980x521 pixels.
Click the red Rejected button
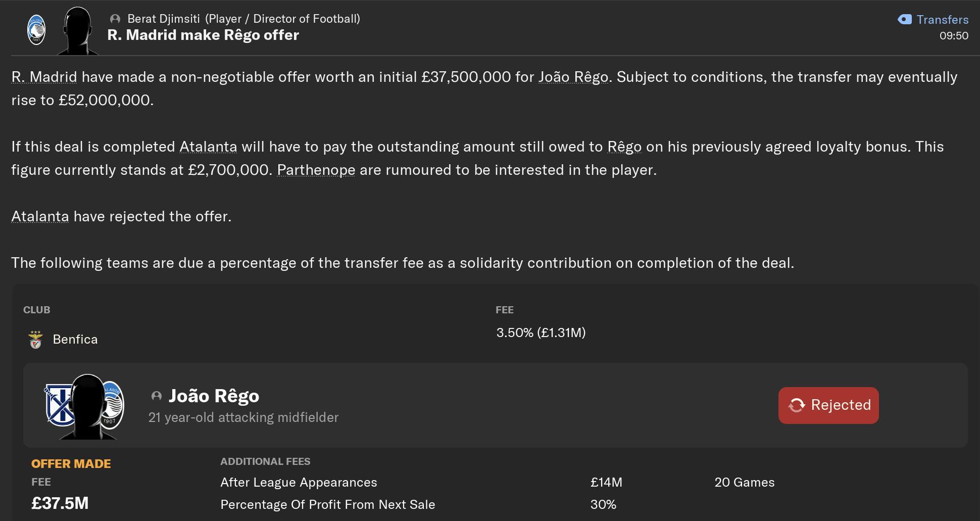(x=828, y=405)
